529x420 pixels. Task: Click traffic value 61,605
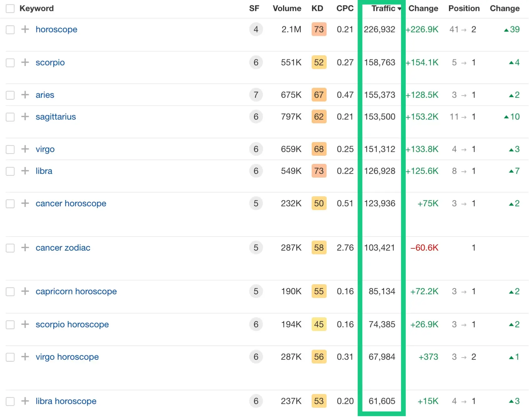(x=382, y=401)
